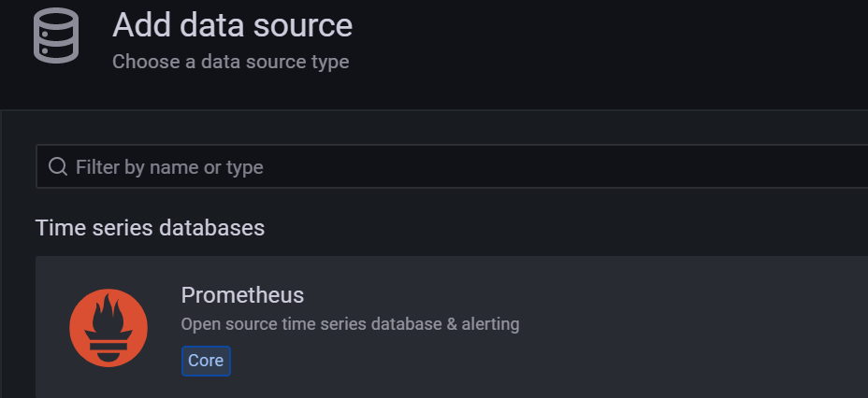Image resolution: width=868 pixels, height=398 pixels.
Task: Click the word "Prometheus" in the card
Action: 242,295
